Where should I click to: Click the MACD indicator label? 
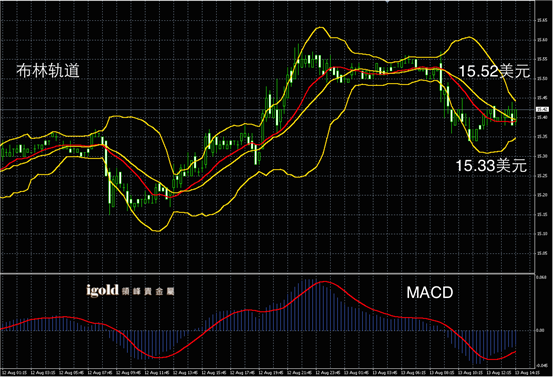click(430, 292)
